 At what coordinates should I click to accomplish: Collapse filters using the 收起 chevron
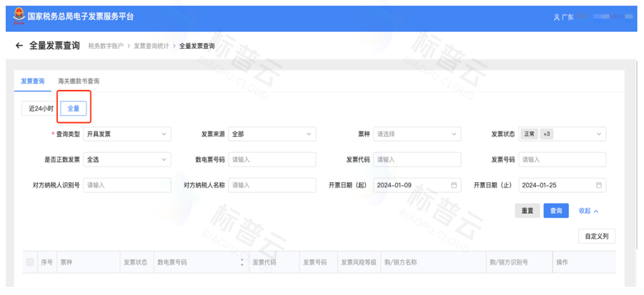[x=596, y=211]
